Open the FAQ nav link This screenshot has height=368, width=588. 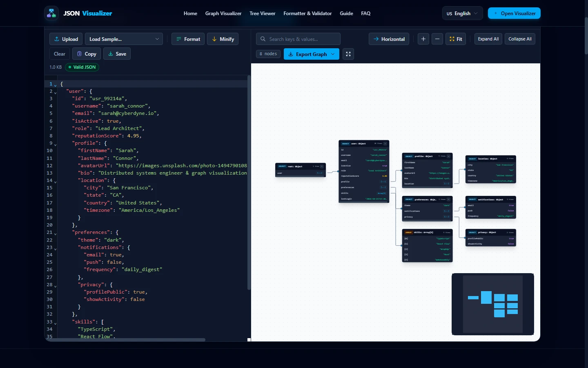click(366, 13)
